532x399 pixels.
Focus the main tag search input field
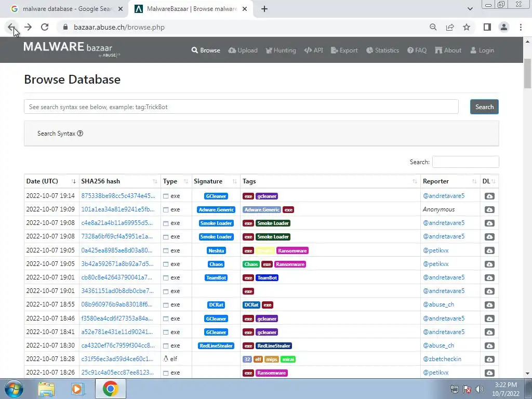tap(241, 107)
